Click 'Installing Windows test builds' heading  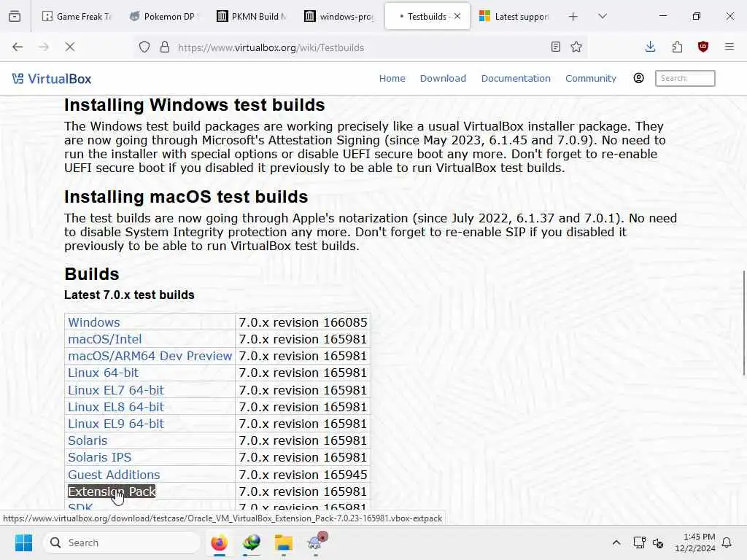tap(194, 105)
